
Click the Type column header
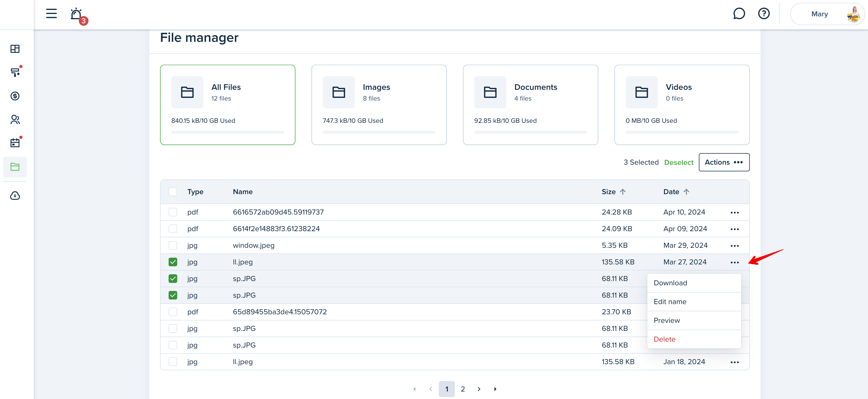[x=195, y=192]
